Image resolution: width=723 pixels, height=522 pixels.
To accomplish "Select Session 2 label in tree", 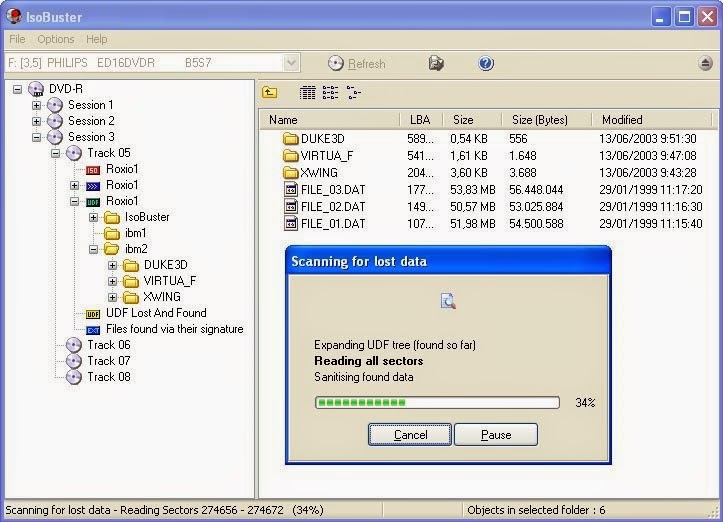I will [x=91, y=121].
